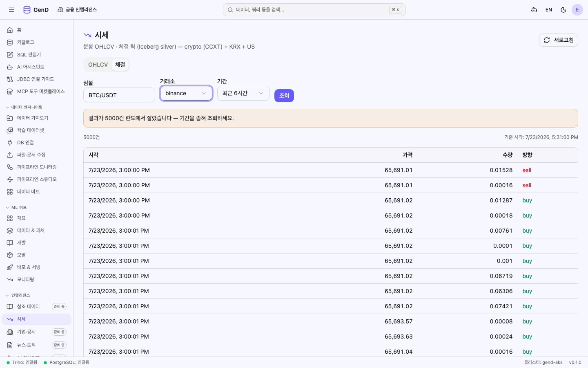Click the sell label in 0.00016 row at 3:00:00

(x=527, y=185)
